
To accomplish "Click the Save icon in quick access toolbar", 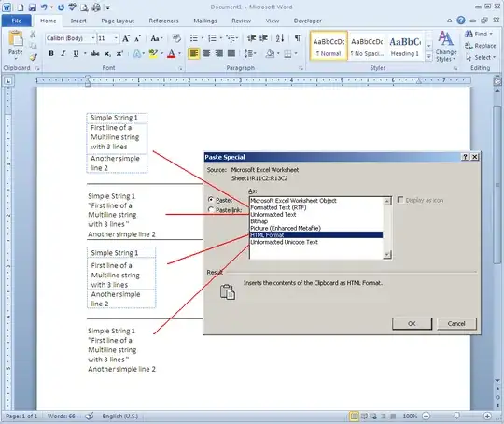I will pos(32,7).
